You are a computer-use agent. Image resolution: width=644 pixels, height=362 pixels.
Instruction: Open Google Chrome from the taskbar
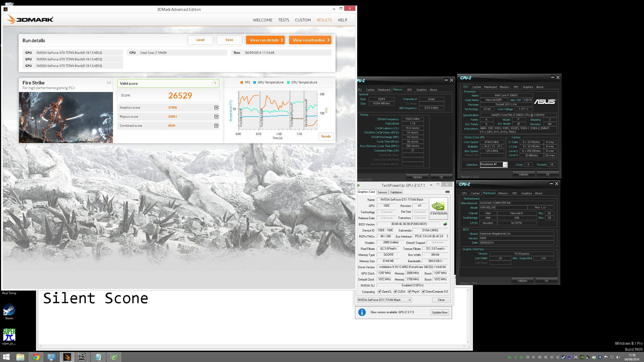(x=36, y=357)
